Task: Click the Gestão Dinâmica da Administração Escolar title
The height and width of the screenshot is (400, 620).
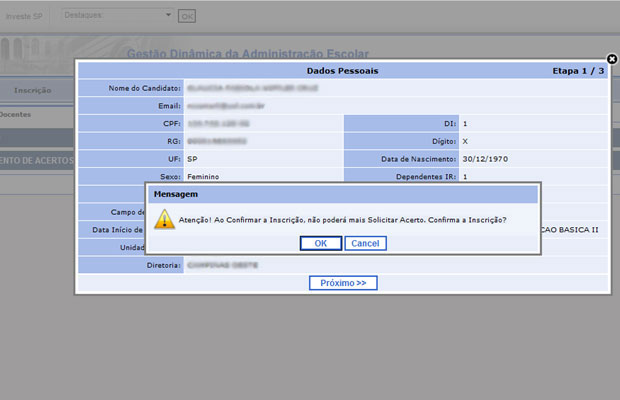Action: click(247, 53)
